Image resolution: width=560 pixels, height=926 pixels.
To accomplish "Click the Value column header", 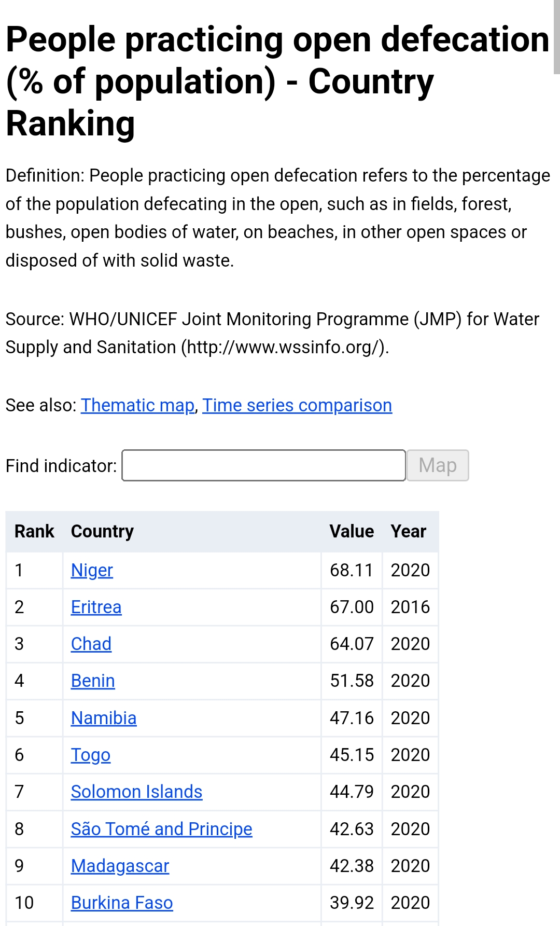I will click(x=352, y=531).
